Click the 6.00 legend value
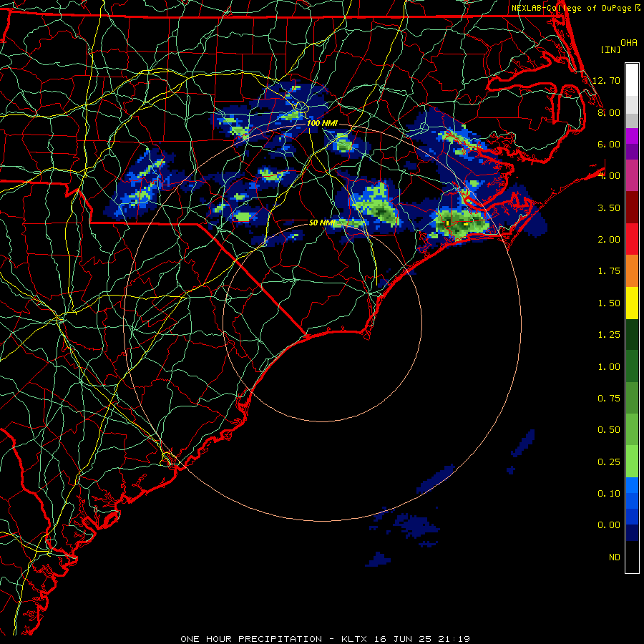Screen dimensions: 644x644 [x=609, y=144]
